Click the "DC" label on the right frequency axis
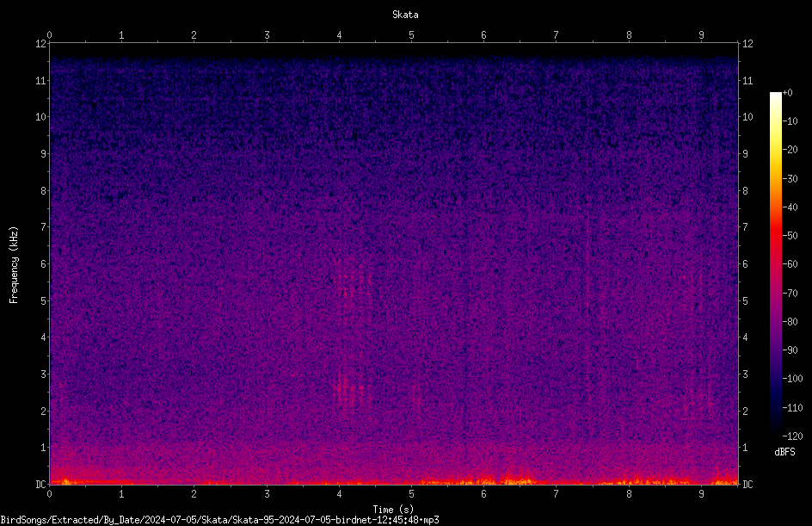Viewport: 812px width, 526px height. tap(747, 485)
